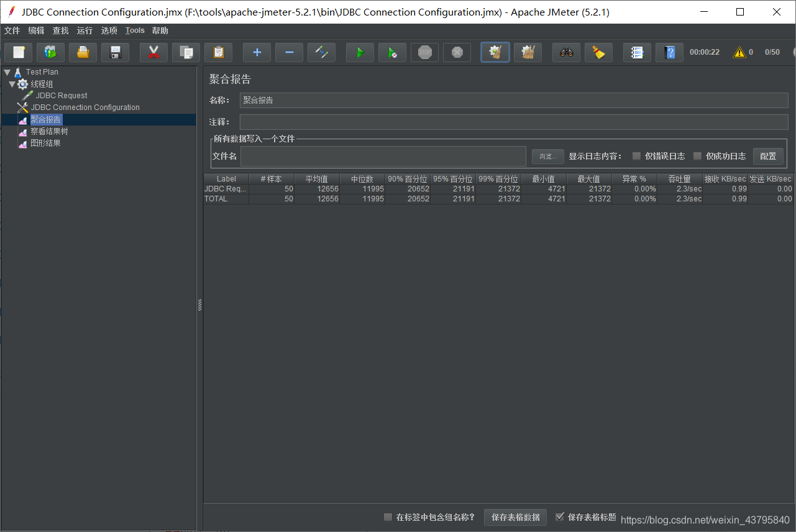This screenshot has height=532, width=796.
Task: Open the Templates toolbar icon
Action: 50,52
